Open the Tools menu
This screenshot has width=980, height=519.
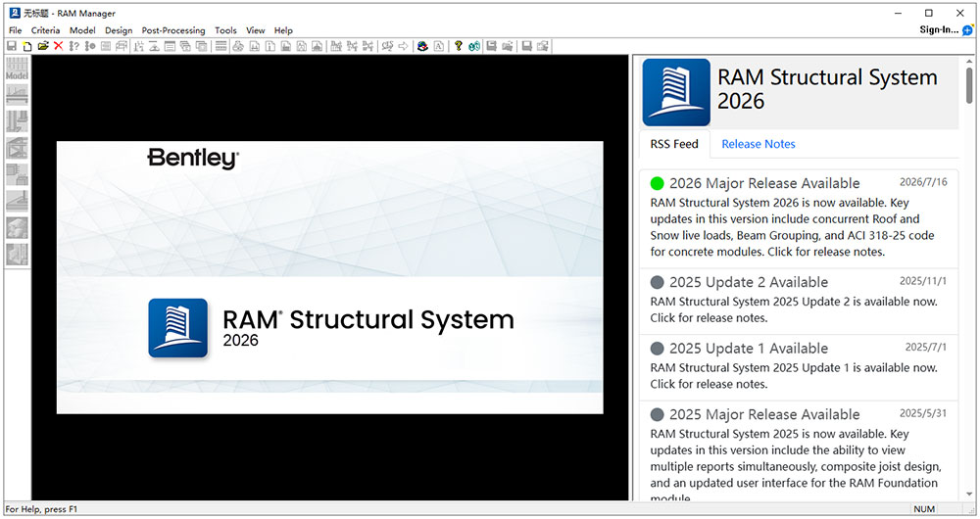pyautogui.click(x=225, y=30)
